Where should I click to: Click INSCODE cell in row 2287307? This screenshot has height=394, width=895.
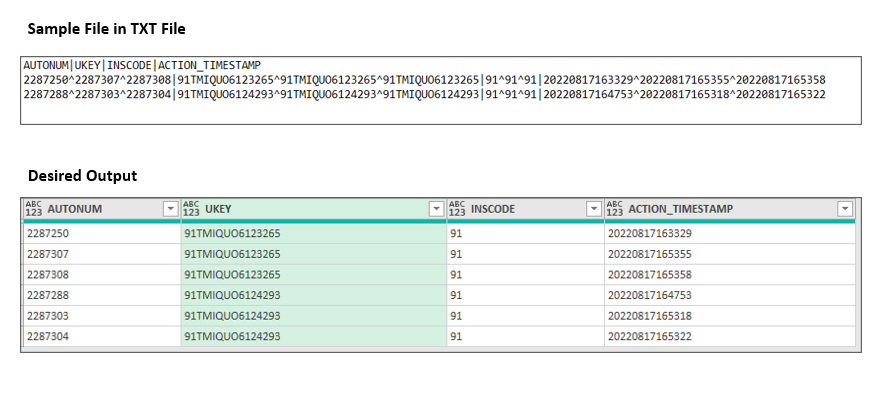[526, 254]
